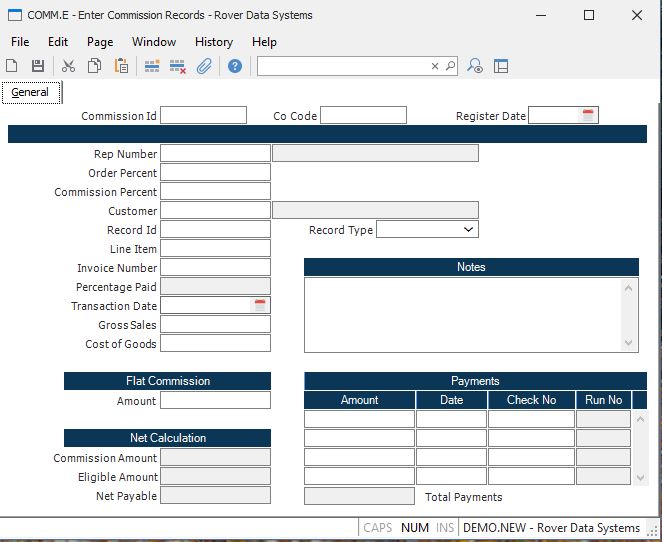The image size is (662, 542).
Task: Clear the toolbar search box with X
Action: coord(435,66)
